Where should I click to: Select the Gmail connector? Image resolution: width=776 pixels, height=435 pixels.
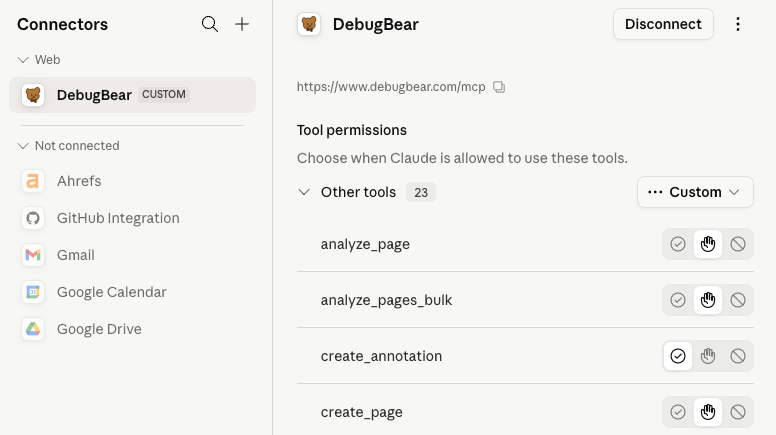pyautogui.click(x=132, y=255)
